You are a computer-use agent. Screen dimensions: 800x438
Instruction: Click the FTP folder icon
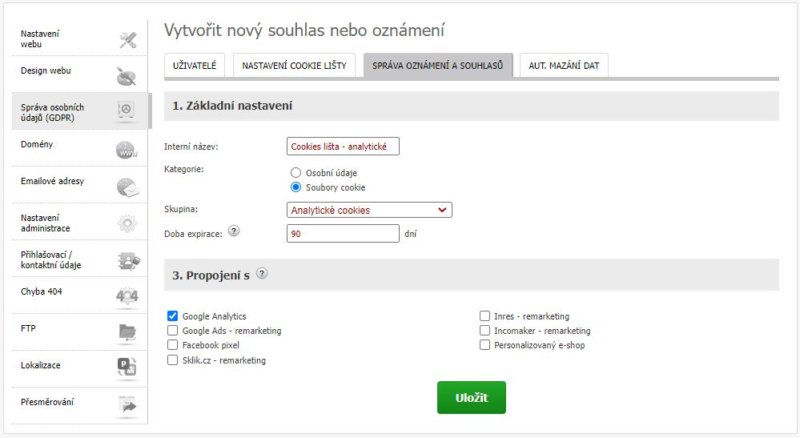(127, 332)
